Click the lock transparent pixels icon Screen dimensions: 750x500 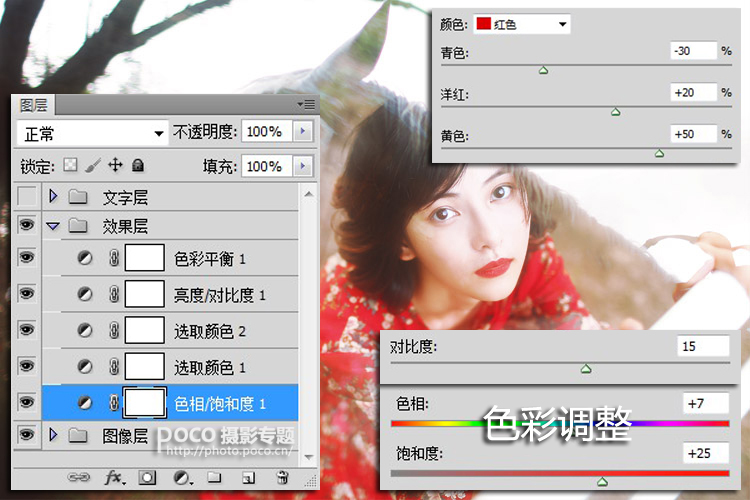tap(70, 166)
